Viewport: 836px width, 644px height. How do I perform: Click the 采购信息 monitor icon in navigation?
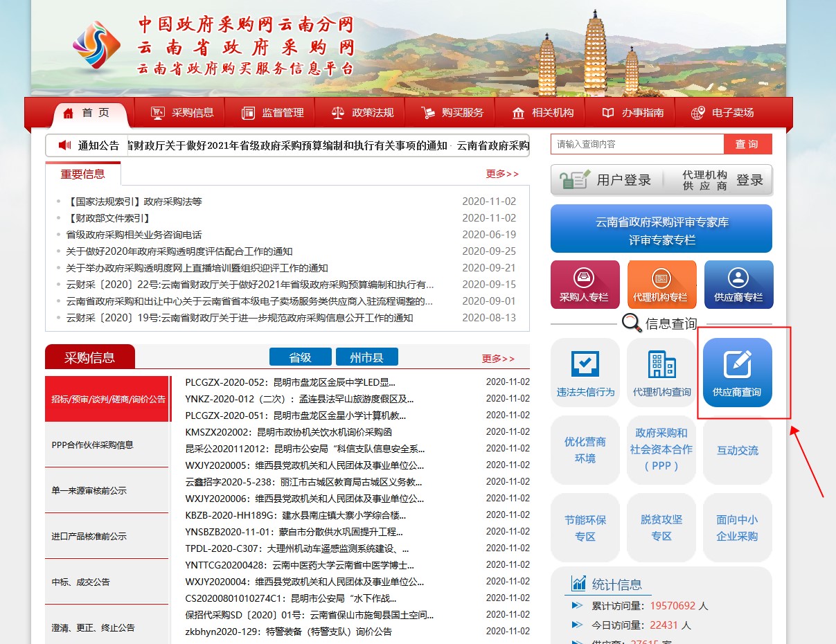tap(158, 113)
